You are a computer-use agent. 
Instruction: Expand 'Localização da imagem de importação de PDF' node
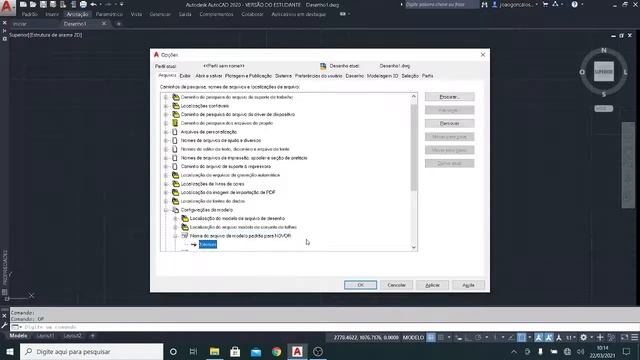coord(166,192)
